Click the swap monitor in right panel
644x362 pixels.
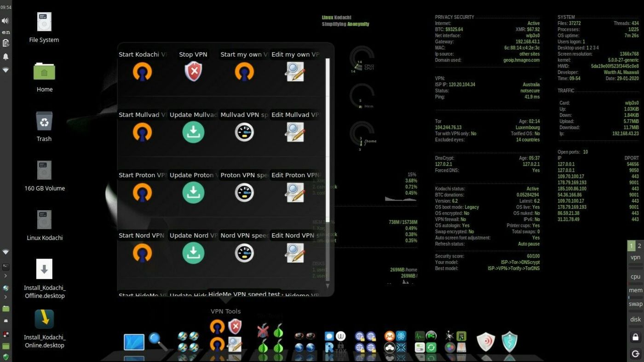tap(635, 304)
